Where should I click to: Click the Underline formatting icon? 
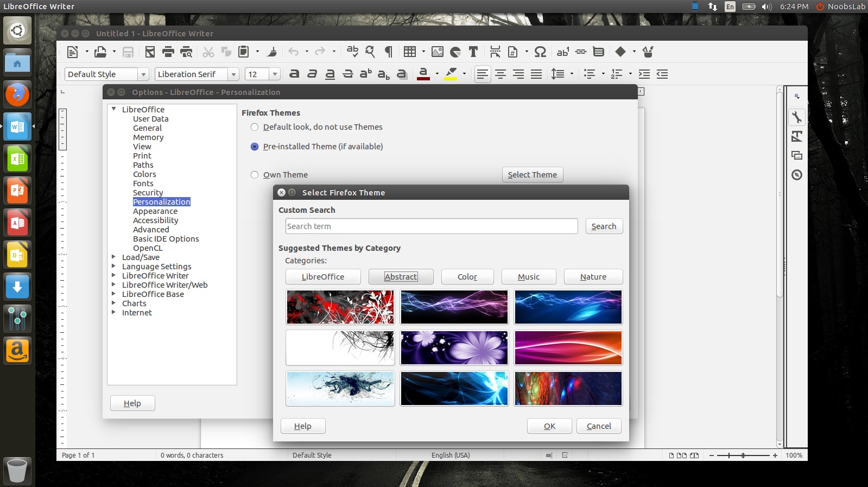tap(330, 74)
